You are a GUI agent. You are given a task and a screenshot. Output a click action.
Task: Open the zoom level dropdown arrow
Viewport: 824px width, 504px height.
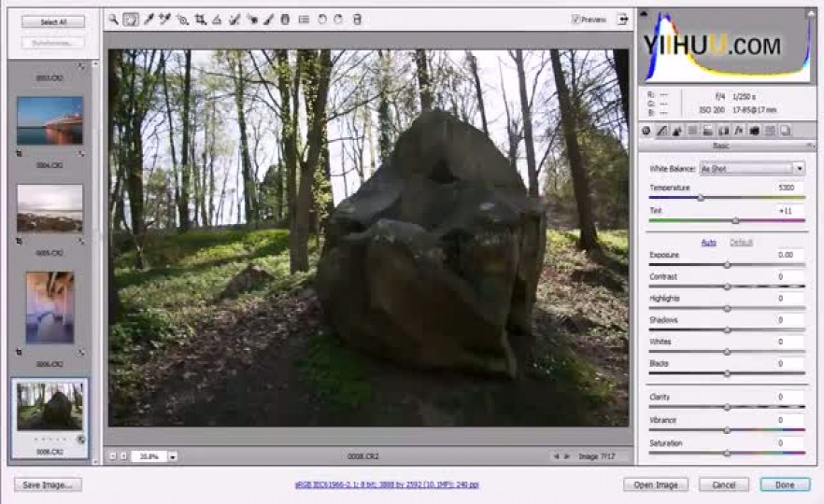[172, 456]
